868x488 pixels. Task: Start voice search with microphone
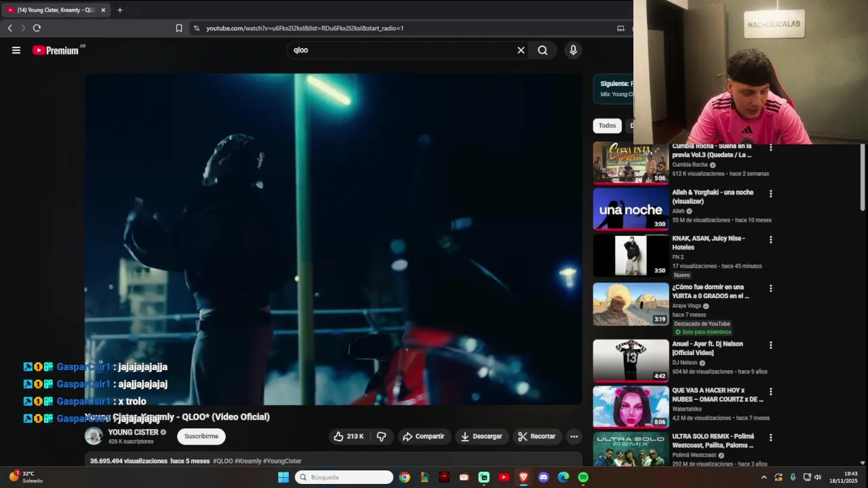(573, 50)
